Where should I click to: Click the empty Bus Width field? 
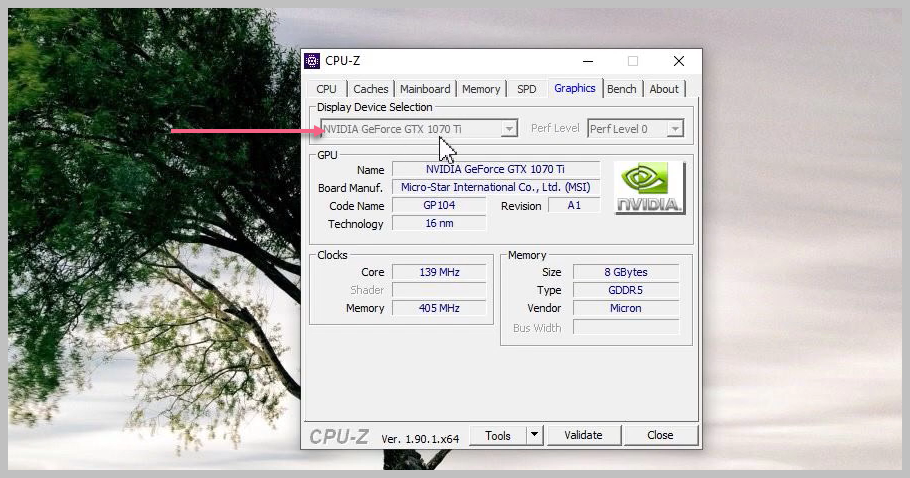click(x=626, y=327)
